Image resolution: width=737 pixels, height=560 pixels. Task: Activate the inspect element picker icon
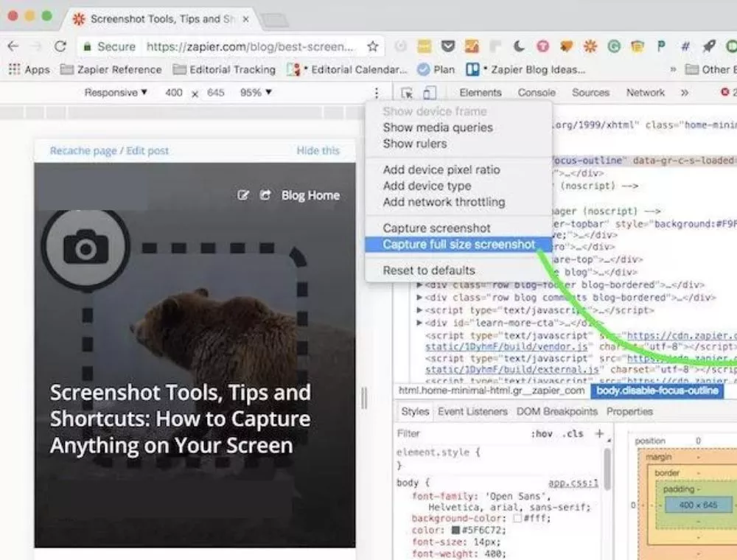pyautogui.click(x=407, y=93)
